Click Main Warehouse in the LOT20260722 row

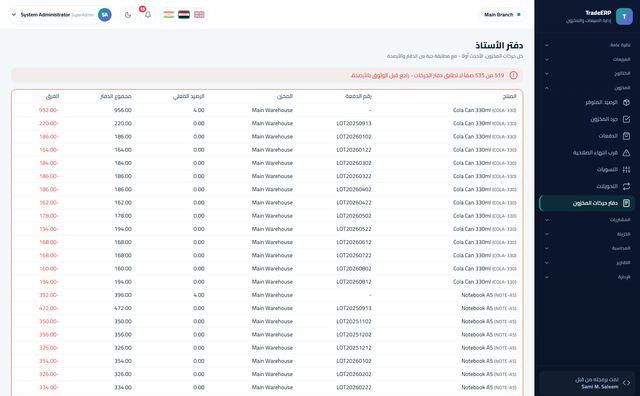tap(272, 256)
